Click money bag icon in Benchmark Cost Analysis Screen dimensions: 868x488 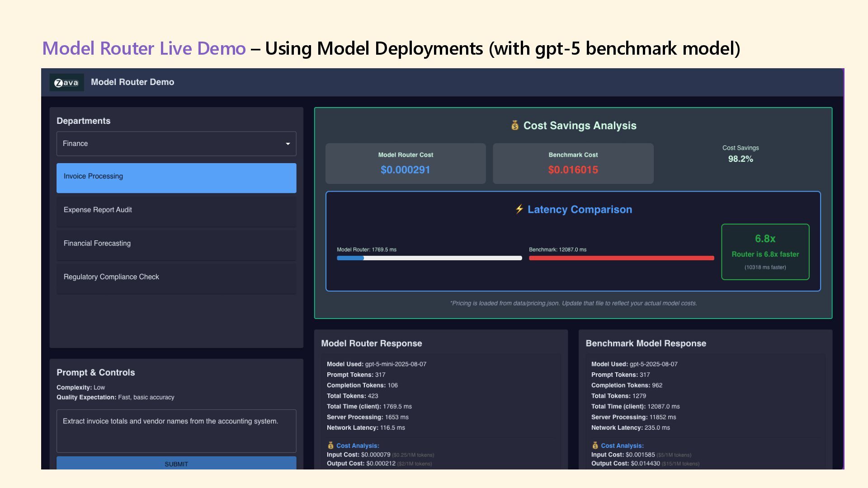pyautogui.click(x=595, y=446)
